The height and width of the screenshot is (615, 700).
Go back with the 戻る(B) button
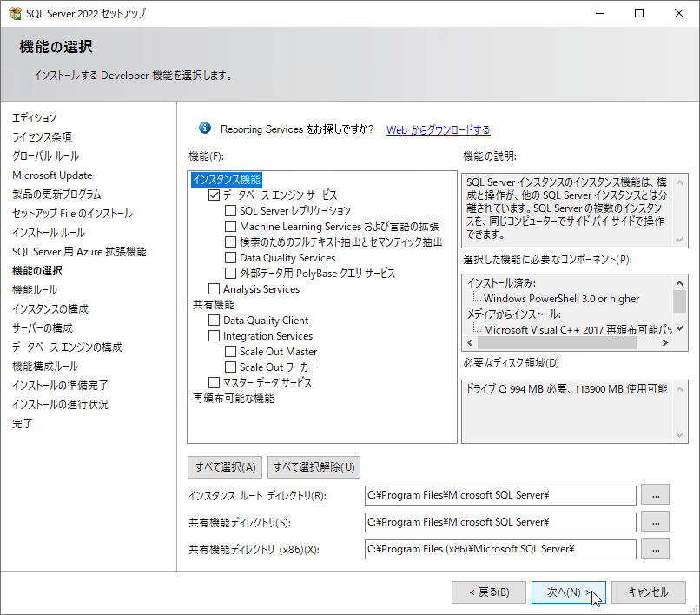(x=490, y=592)
